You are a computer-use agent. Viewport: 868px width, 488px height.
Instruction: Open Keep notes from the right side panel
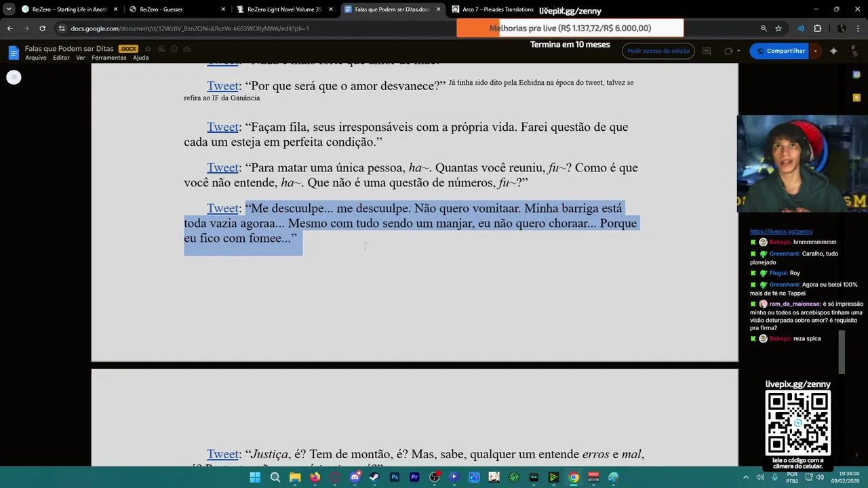click(857, 98)
